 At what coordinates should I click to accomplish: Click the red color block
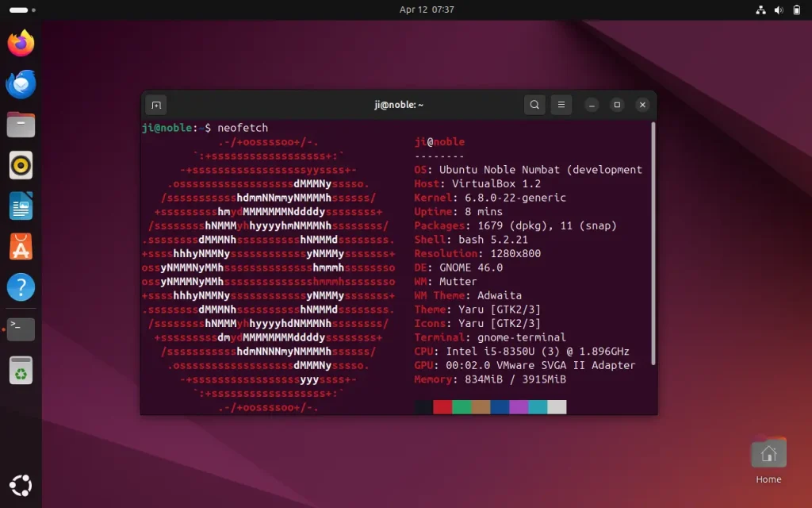(x=442, y=407)
